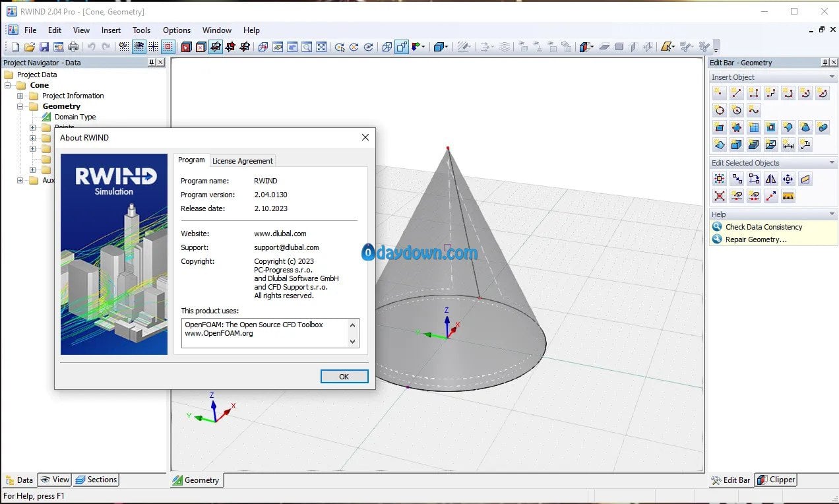This screenshot has width=839, height=504.
Task: Select the Mirror tool in Edit Selected Objects
Action: click(771, 179)
